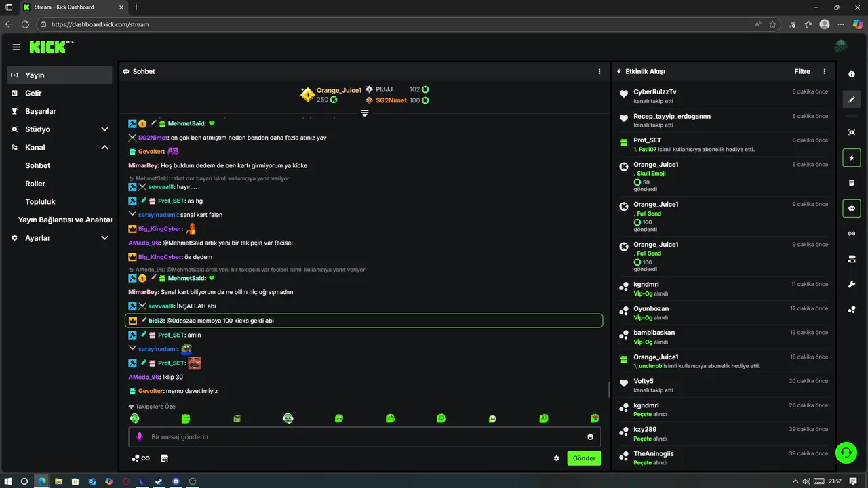Open the user profile avatar menu
The height and width of the screenshot is (488, 868).
click(x=841, y=47)
